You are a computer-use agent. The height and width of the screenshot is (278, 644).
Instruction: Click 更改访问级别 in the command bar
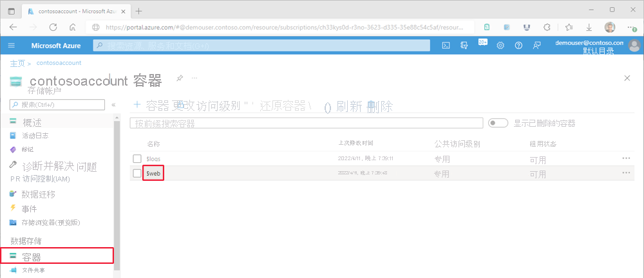tap(206, 106)
